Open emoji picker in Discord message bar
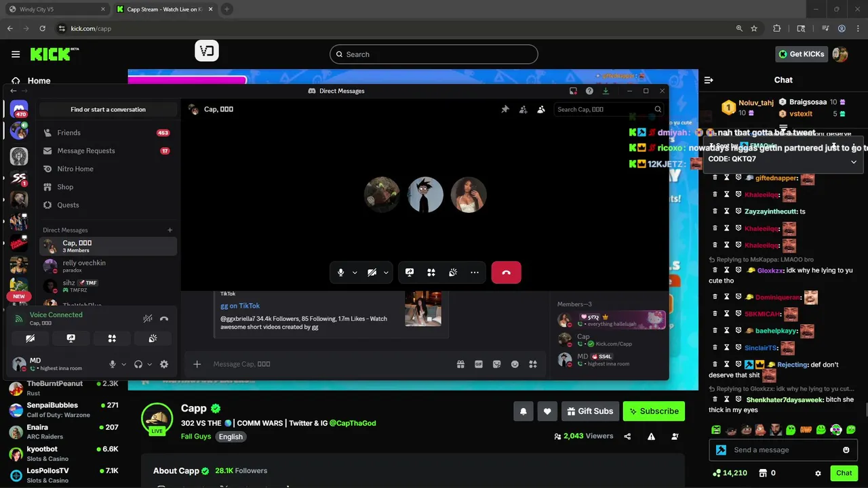 (x=515, y=364)
